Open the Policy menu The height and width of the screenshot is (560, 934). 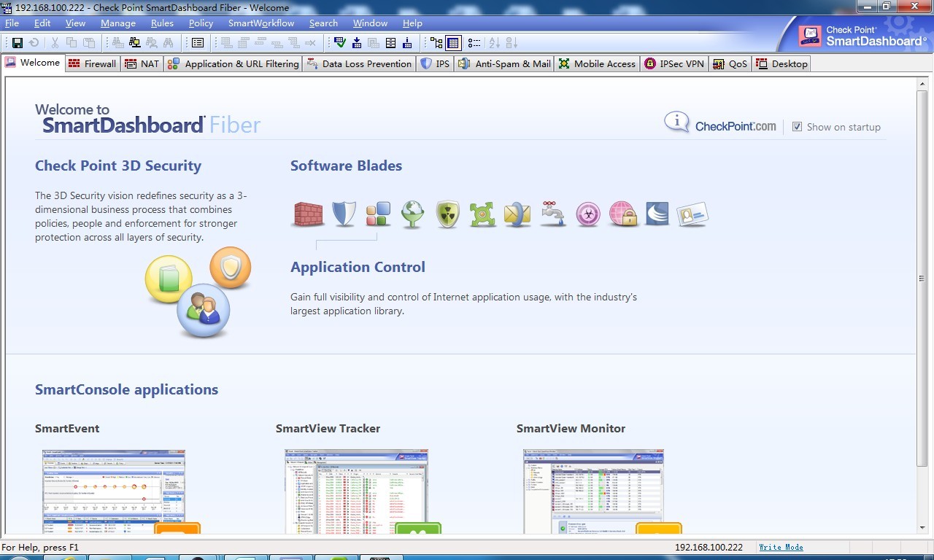(x=201, y=23)
